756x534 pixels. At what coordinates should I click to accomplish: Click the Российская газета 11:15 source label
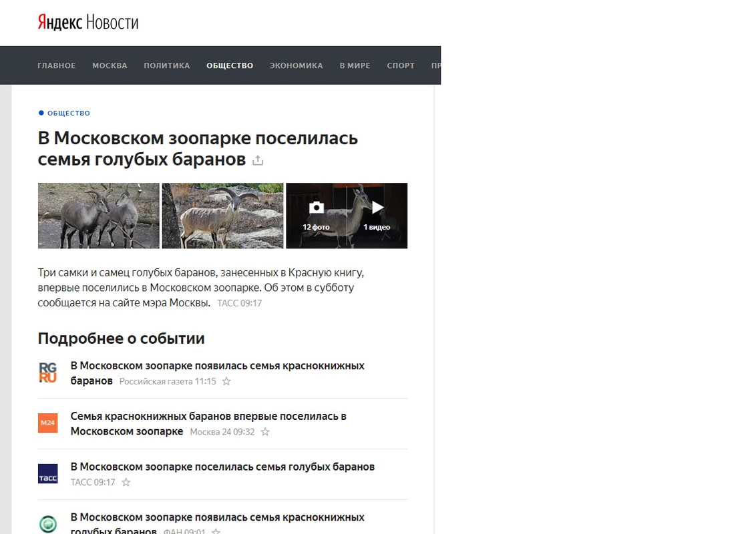(x=168, y=381)
